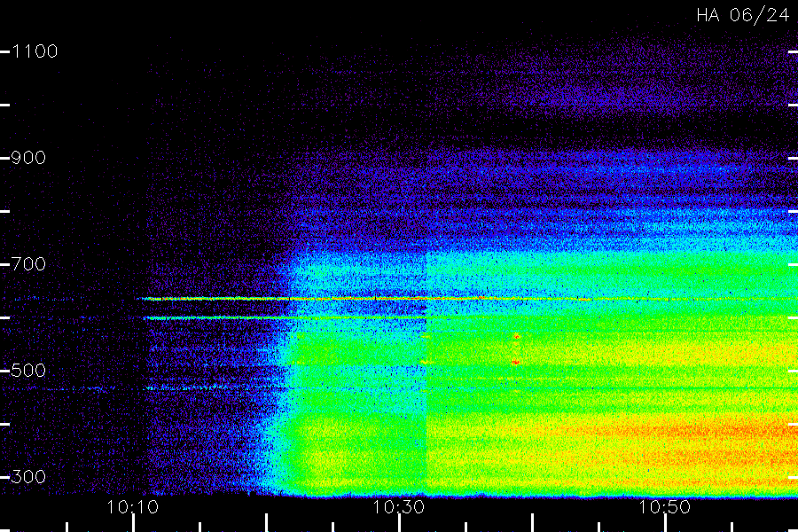Click the 10:30 time axis label
The width and height of the screenshot is (798, 532).
[x=398, y=507]
